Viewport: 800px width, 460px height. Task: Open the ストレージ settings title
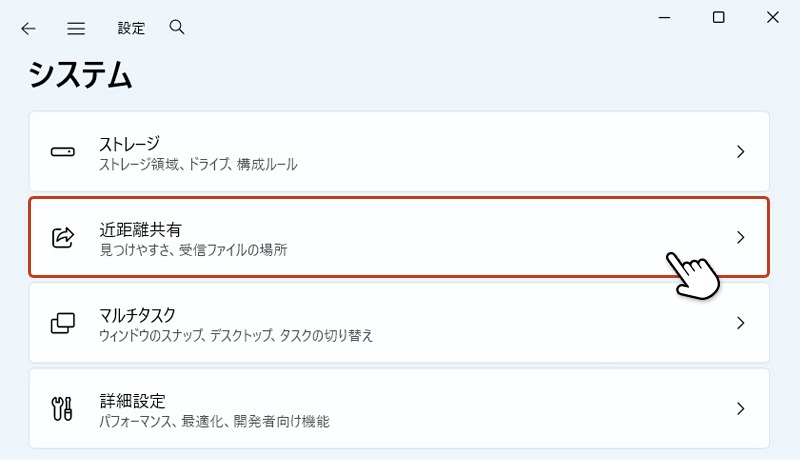[x=129, y=143]
